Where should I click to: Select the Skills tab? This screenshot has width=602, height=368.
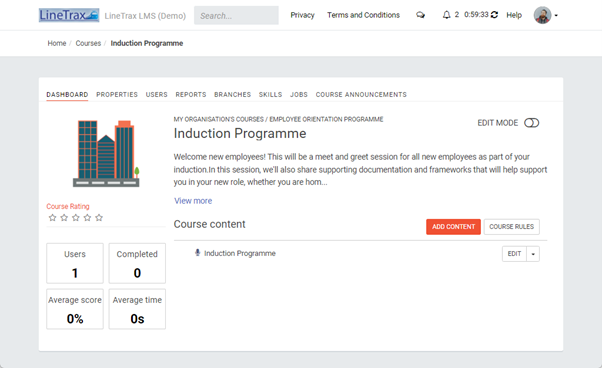click(270, 94)
